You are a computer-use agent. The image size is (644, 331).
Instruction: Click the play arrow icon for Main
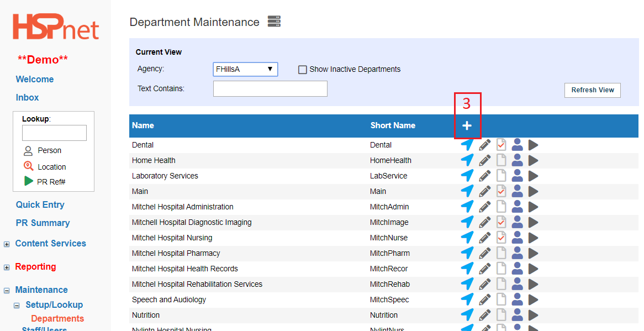[533, 191]
